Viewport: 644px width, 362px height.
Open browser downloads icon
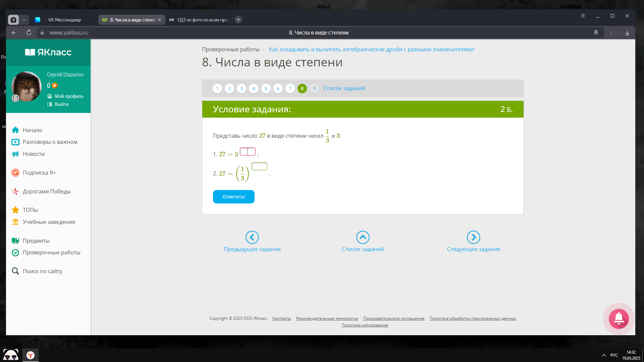coord(627,33)
